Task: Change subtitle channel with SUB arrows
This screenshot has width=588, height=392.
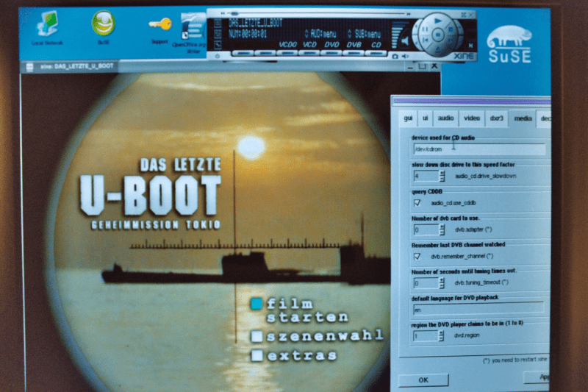Action: coord(350,34)
